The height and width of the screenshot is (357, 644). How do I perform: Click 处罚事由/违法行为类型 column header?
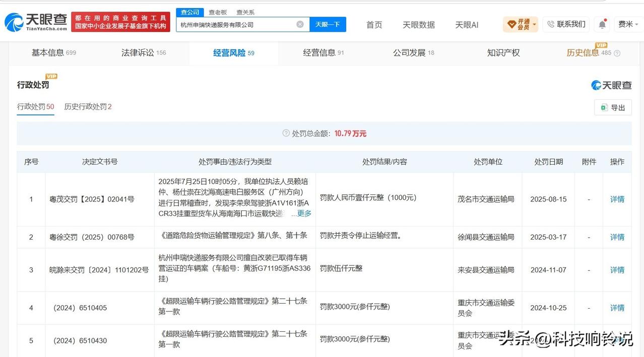235,162
